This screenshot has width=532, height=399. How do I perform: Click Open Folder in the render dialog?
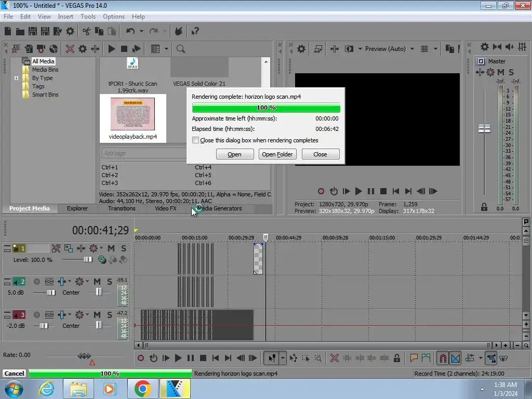coord(277,154)
